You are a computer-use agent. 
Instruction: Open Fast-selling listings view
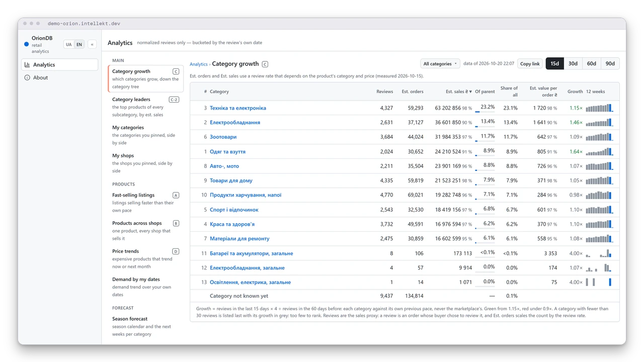pos(145,202)
